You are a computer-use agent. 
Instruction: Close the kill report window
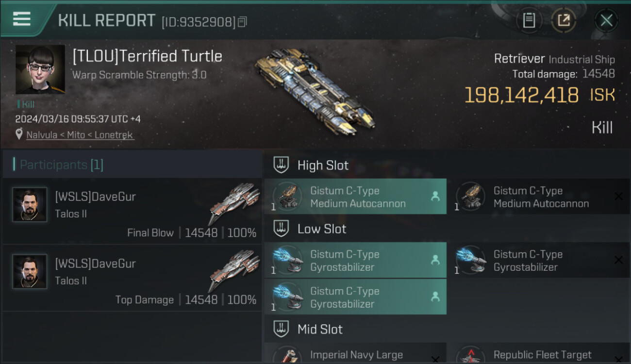pyautogui.click(x=606, y=20)
